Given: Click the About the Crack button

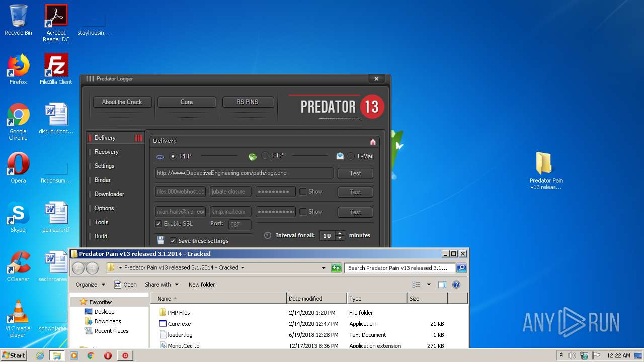Looking at the screenshot, I should point(122,102).
